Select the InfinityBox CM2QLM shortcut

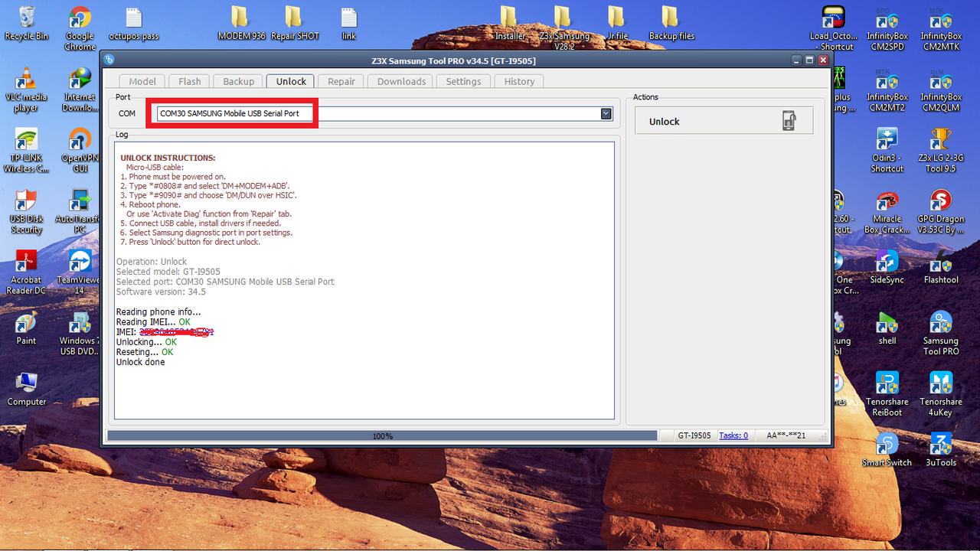[941, 90]
